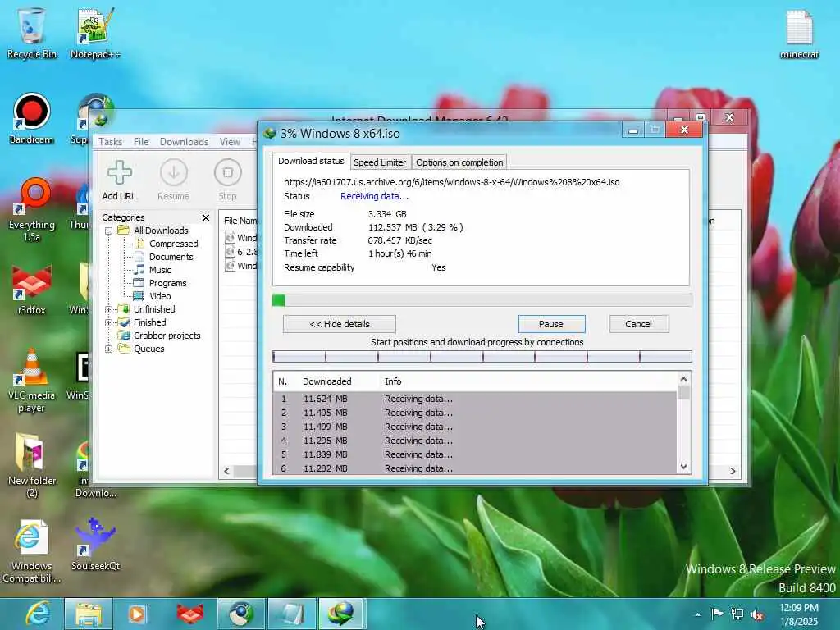
Task: Click the Add URL toolbar icon
Action: click(x=119, y=181)
